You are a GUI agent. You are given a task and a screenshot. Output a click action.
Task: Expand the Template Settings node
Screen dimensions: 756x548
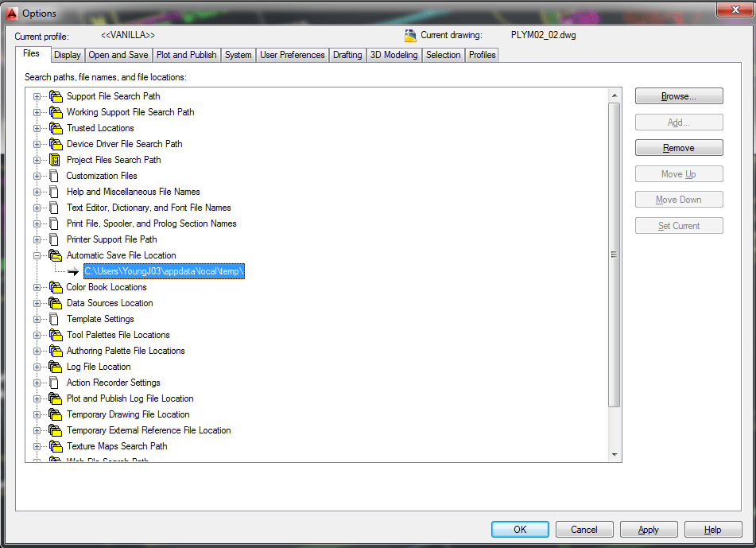tap(36, 319)
